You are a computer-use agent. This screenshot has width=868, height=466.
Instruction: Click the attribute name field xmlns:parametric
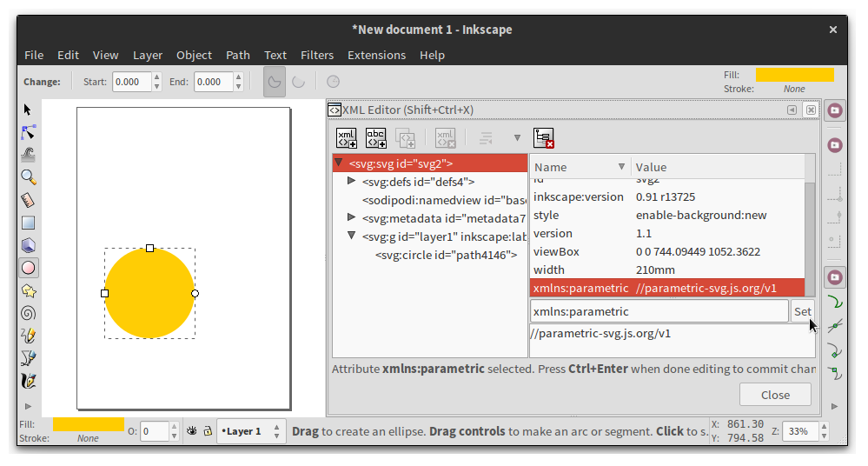[659, 311]
